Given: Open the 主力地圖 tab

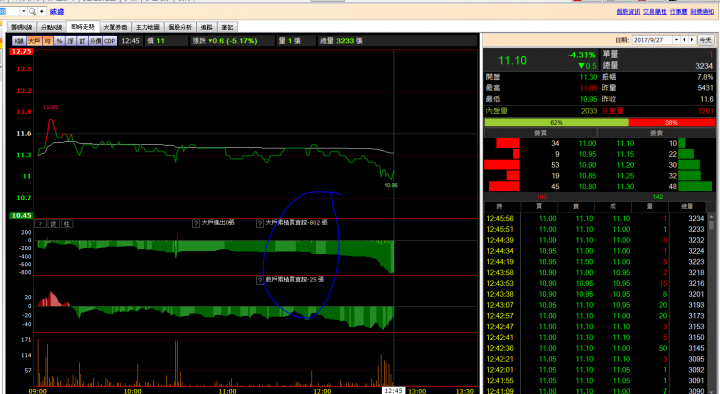Looking at the screenshot, I should tap(148, 28).
